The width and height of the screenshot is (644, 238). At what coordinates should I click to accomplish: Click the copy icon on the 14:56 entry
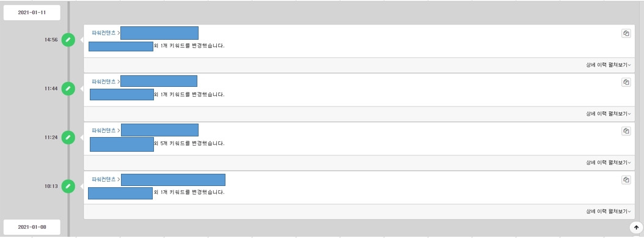point(626,34)
